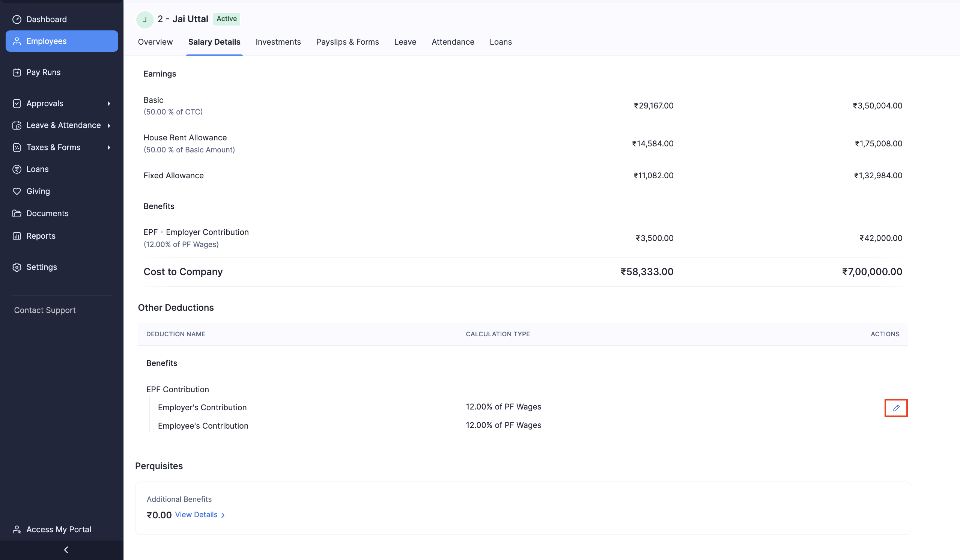Expand the Taxes & Forms submenu arrow
This screenshot has height=560, width=960.
coord(109,148)
